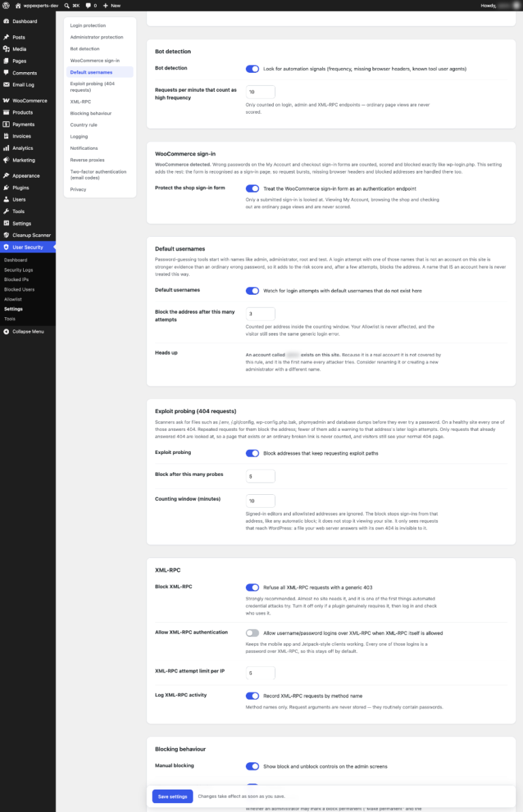Open Plugins plug icon
This screenshot has width=523, height=812.
click(6, 187)
